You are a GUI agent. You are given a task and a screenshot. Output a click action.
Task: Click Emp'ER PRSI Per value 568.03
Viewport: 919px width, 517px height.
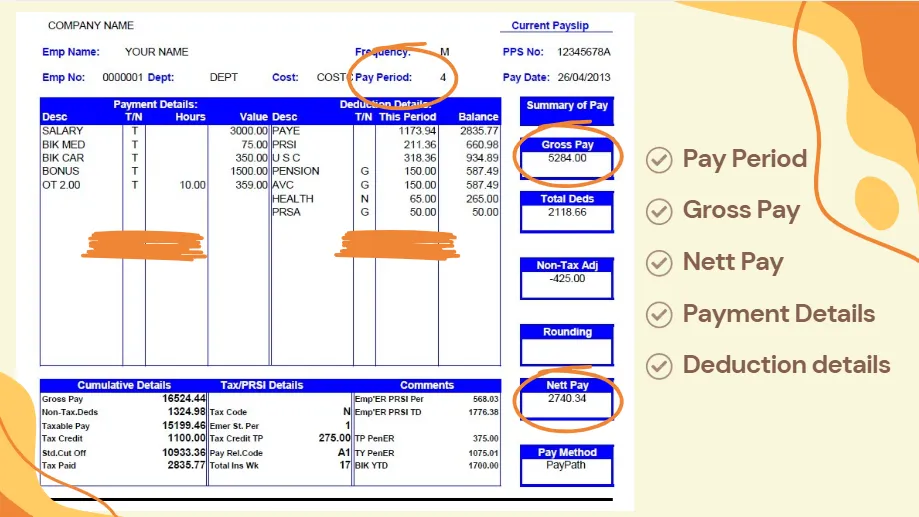point(485,399)
